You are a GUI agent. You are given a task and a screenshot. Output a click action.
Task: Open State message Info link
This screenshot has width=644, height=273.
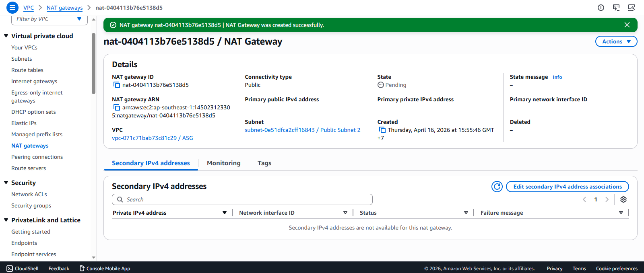(557, 77)
